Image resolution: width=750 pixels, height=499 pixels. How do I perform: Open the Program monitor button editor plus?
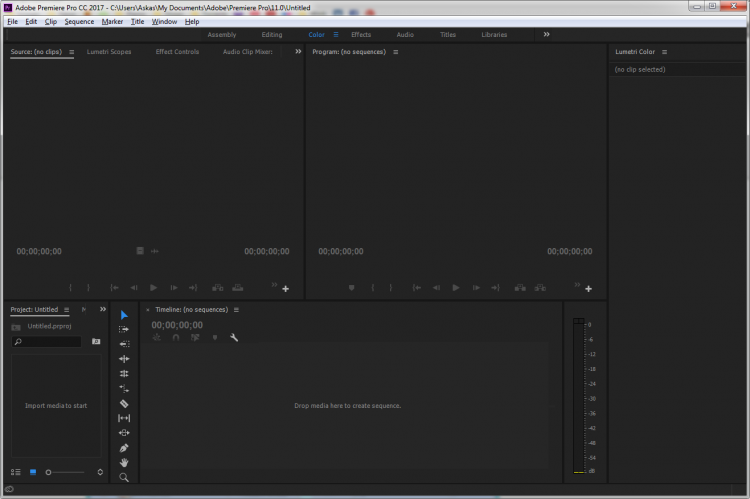point(588,289)
